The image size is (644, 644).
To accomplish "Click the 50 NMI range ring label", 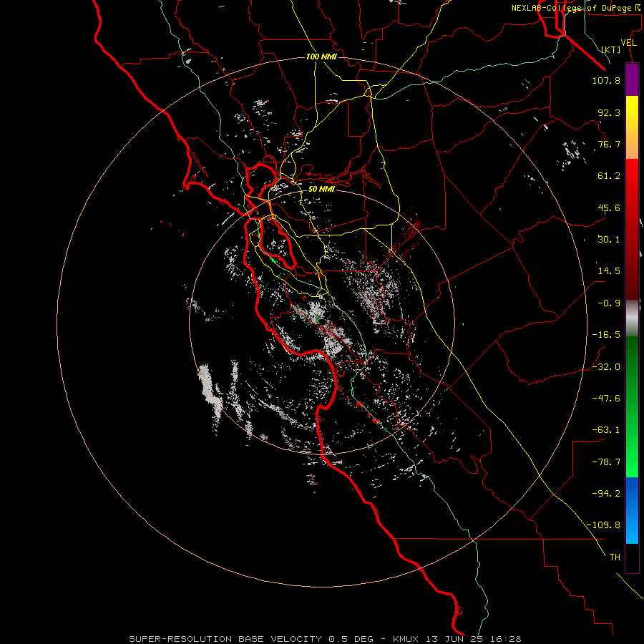I will click(321, 189).
